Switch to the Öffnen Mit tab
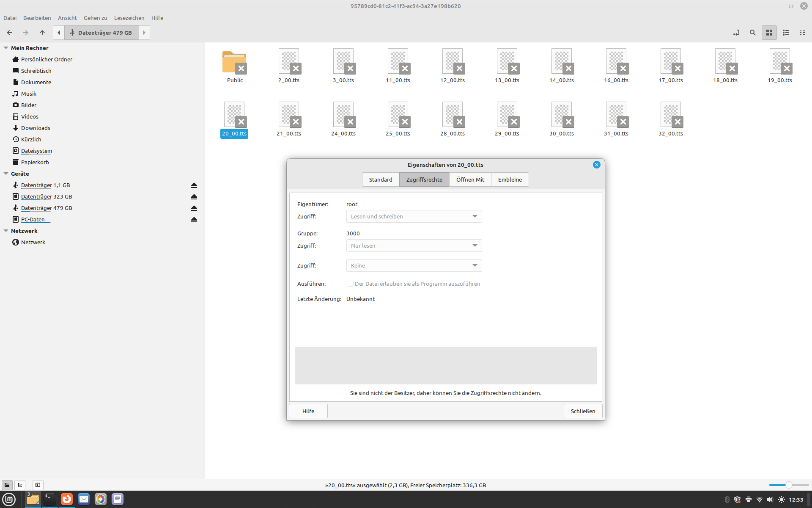Screen dimensions: 812x508 pyautogui.click(x=470, y=179)
